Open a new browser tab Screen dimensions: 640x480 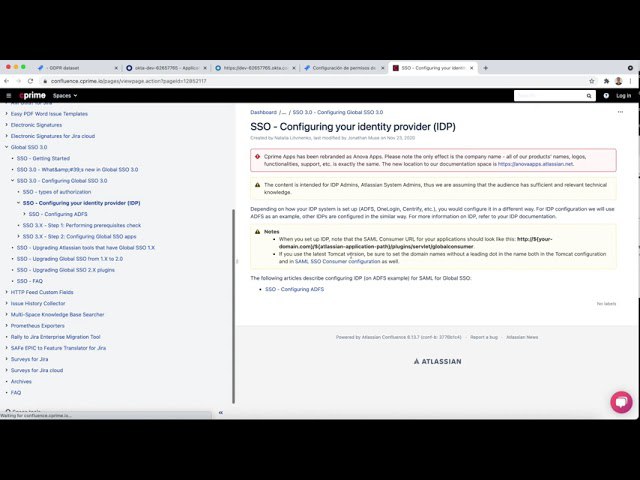click(x=485, y=68)
